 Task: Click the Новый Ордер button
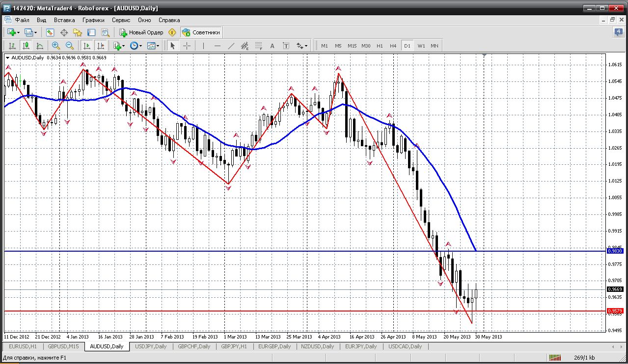click(x=141, y=32)
